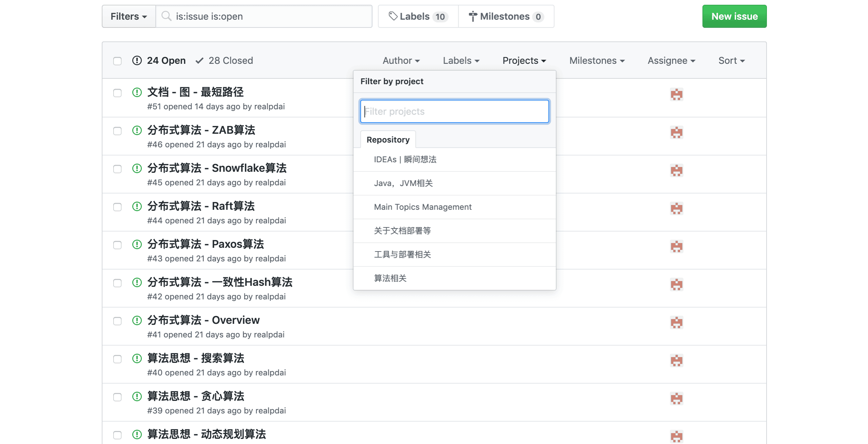Click the checkmark icon beside 28 Closed

[x=199, y=60]
